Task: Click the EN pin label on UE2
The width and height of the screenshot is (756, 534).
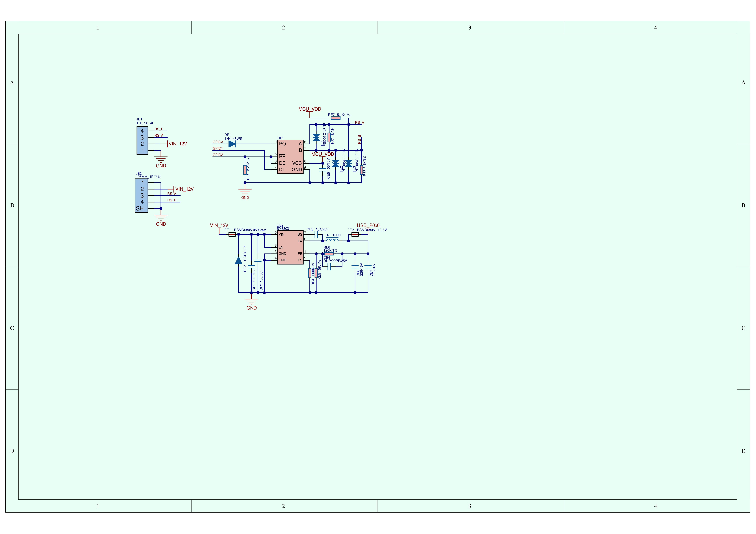Action: click(281, 247)
